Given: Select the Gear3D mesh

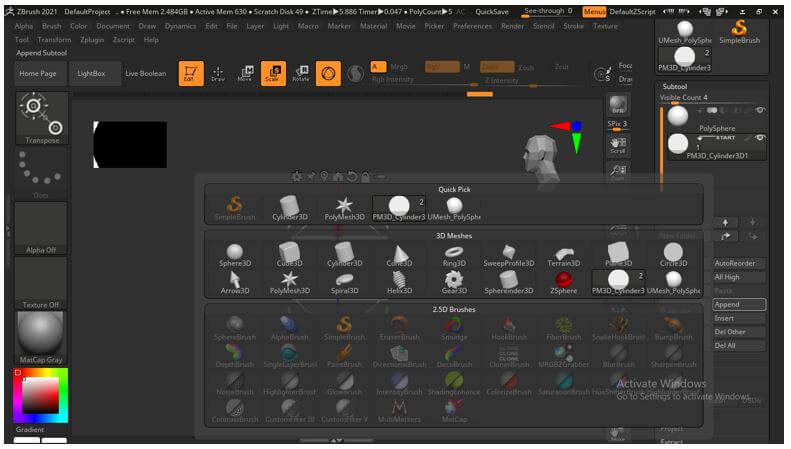Looking at the screenshot, I should [454, 283].
